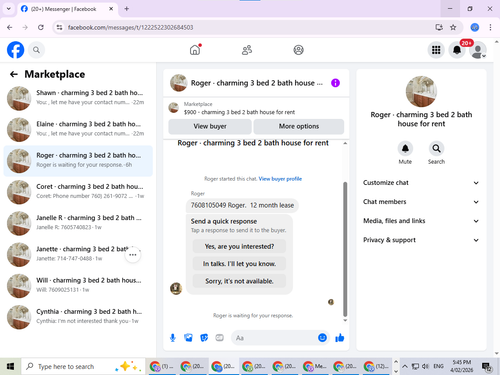This screenshot has height=375, width=500.
Task: Expand Privacy & support section
Action: tap(421, 240)
